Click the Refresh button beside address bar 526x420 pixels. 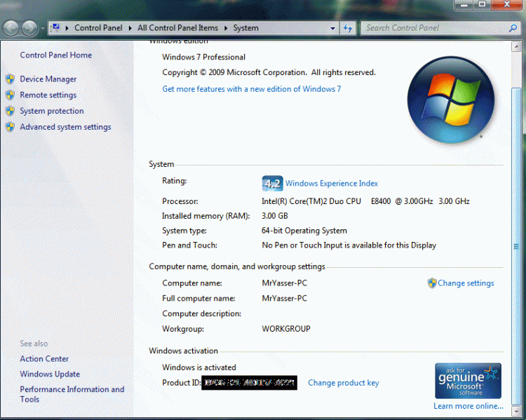[x=348, y=28]
